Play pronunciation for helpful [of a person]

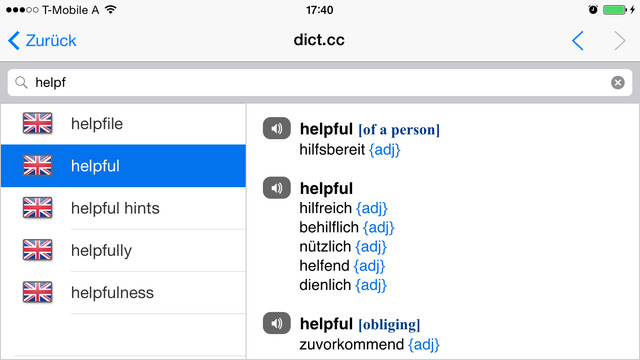point(276,128)
